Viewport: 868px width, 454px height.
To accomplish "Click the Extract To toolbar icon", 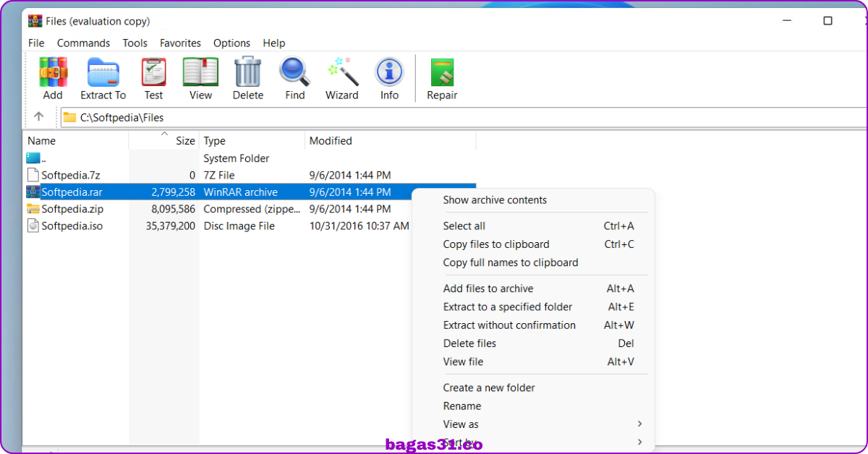I will coord(103,72).
